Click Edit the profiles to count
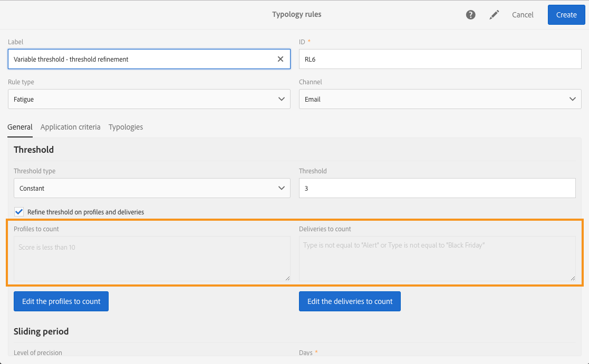The height and width of the screenshot is (364, 589). coord(61,301)
